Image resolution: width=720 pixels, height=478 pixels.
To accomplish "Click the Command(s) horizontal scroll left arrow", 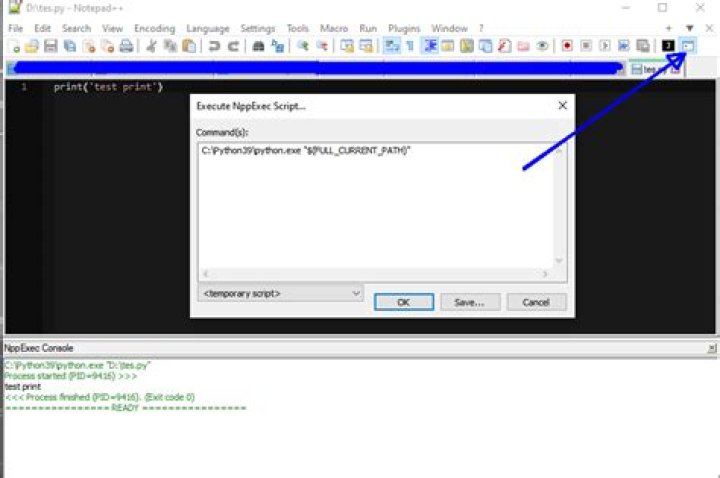I will pyautogui.click(x=206, y=274).
